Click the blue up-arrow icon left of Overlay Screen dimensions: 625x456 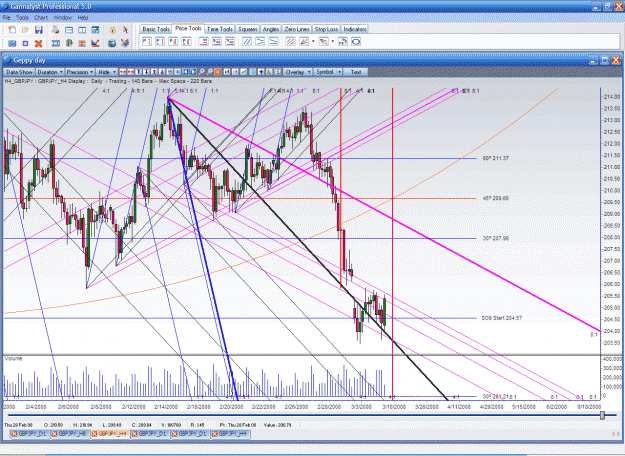261,72
